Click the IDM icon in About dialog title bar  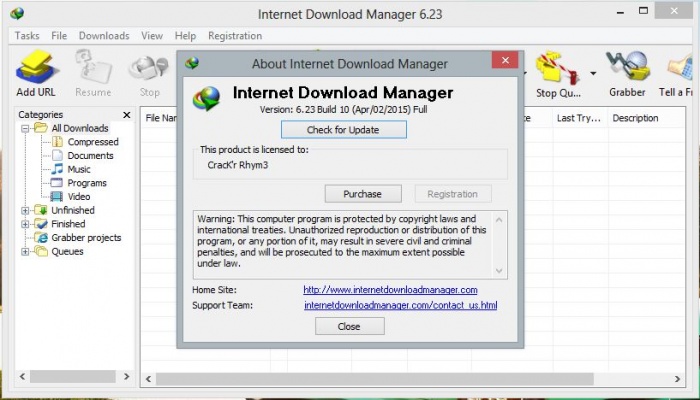pyautogui.click(x=192, y=63)
